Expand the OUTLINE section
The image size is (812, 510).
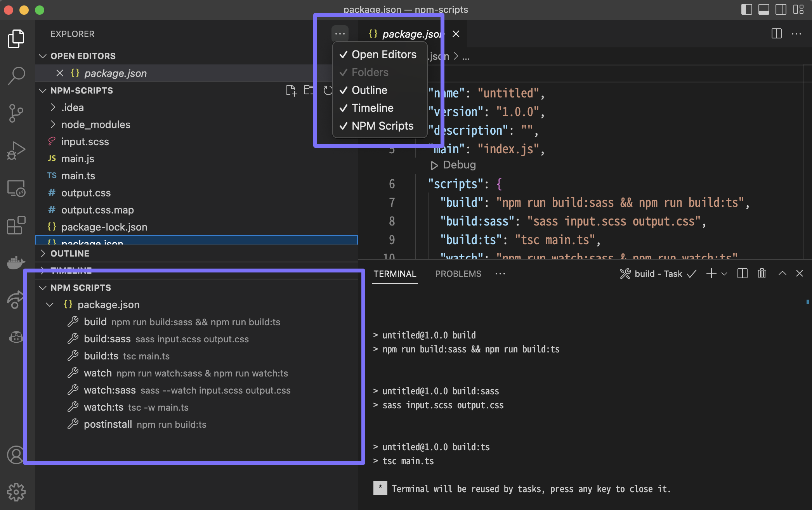[x=70, y=253]
